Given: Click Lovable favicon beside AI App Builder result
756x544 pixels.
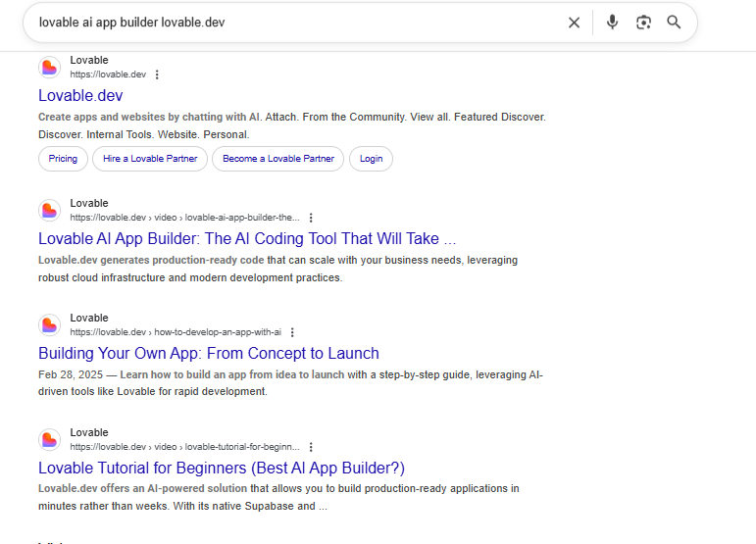Looking at the screenshot, I should coord(49,211).
